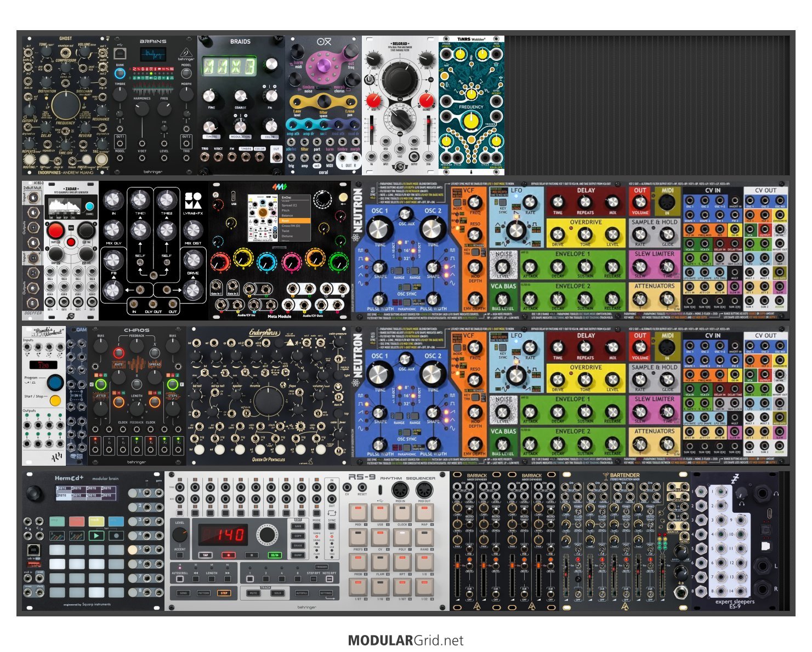Viewport: 812px width, 652px height.
Task: Click the large central knob on Queen of Pentacles
Action: 268,401
